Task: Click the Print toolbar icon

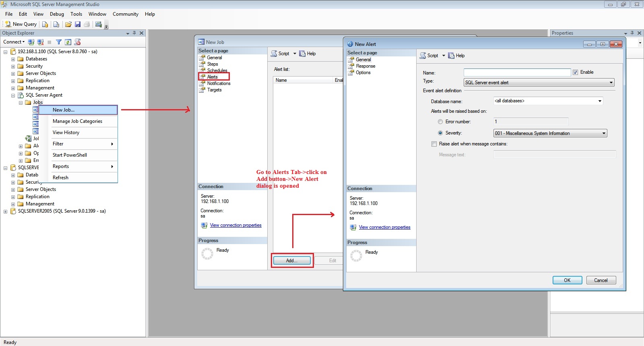Action: (87, 24)
